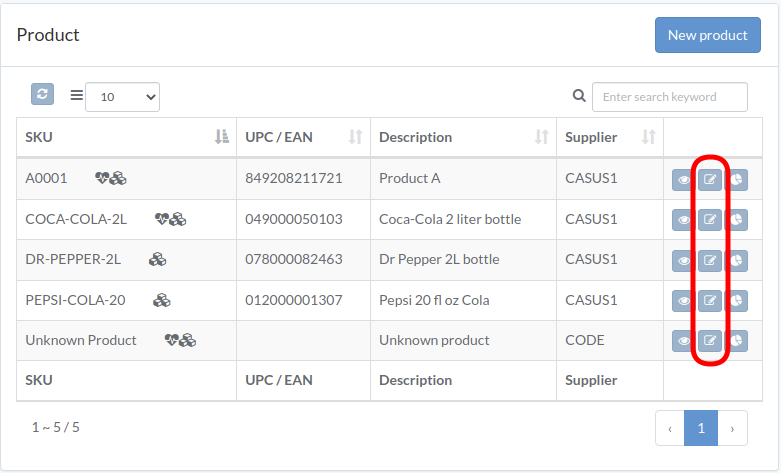View DR-PEPPER-2L with eye icon
The height and width of the screenshot is (473, 781).
coord(684,260)
